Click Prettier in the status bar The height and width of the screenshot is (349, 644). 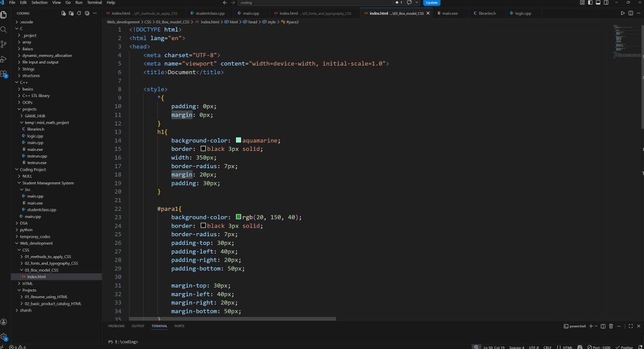coord(624,347)
